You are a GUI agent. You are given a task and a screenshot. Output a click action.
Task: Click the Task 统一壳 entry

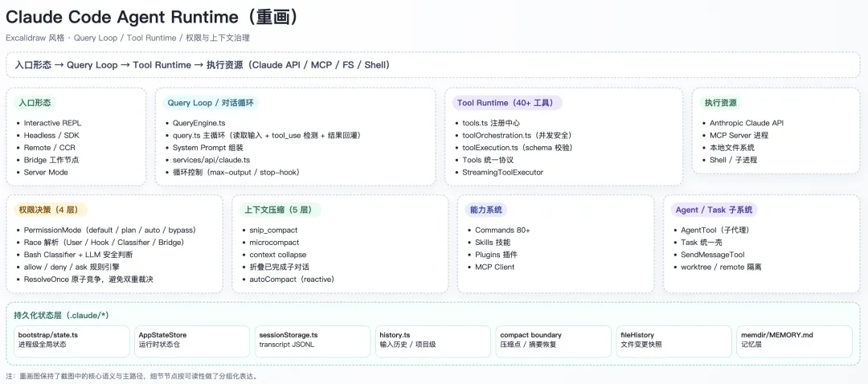coord(702,243)
